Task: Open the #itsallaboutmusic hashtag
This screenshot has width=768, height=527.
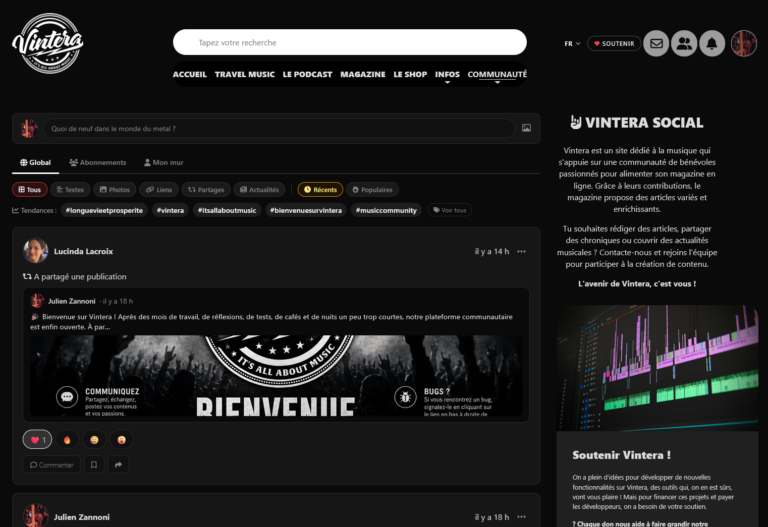Action: click(x=227, y=210)
